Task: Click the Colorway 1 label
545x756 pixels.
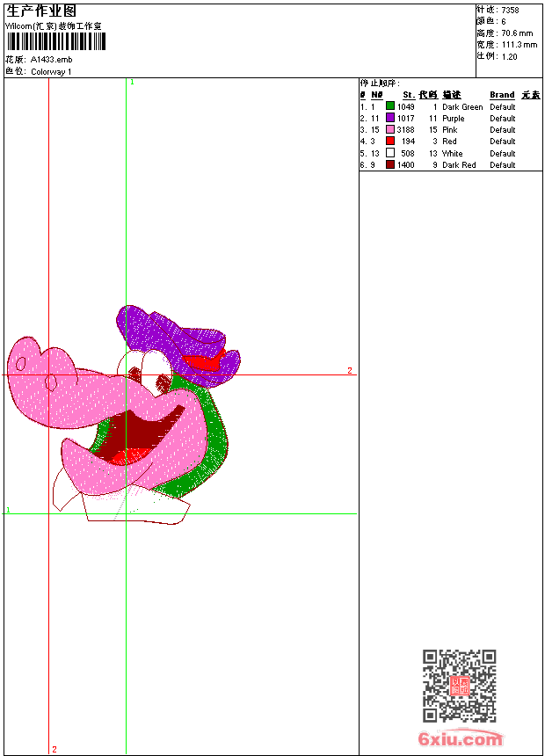Action: point(51,72)
